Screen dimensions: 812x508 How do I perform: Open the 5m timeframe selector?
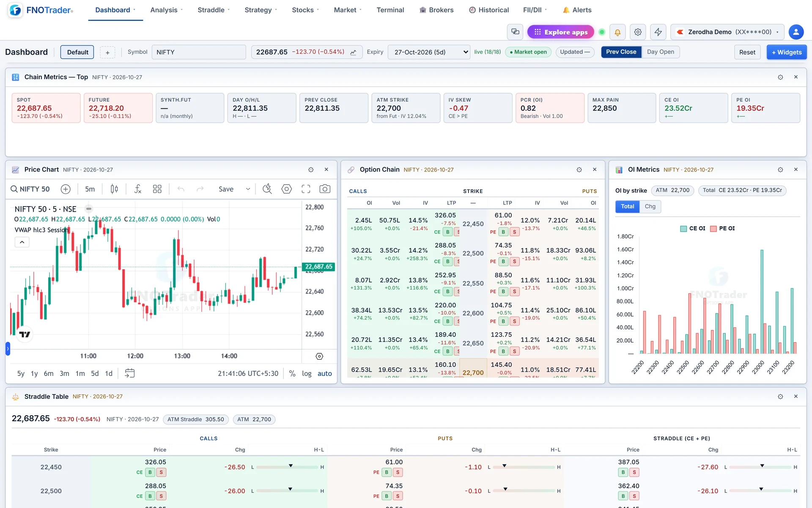click(x=90, y=189)
